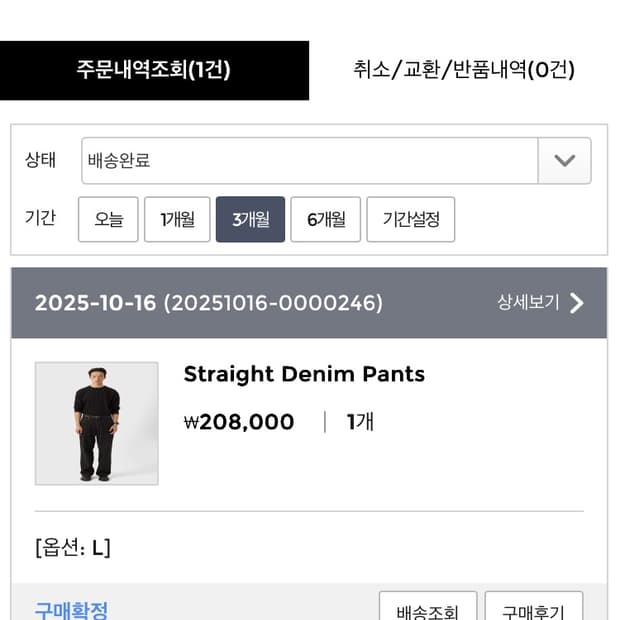620x620 pixels.
Task: Click order number 20251016-0000246
Action: pos(273,303)
